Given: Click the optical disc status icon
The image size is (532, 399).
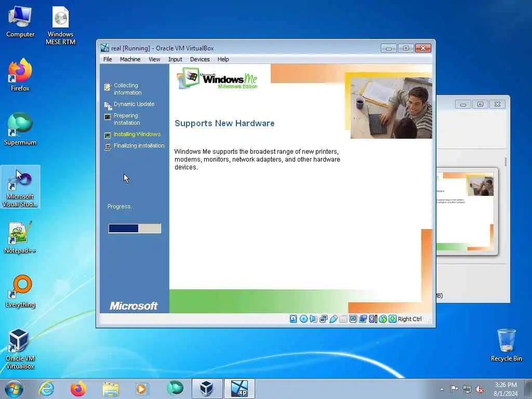Looking at the screenshot, I should (x=303, y=319).
